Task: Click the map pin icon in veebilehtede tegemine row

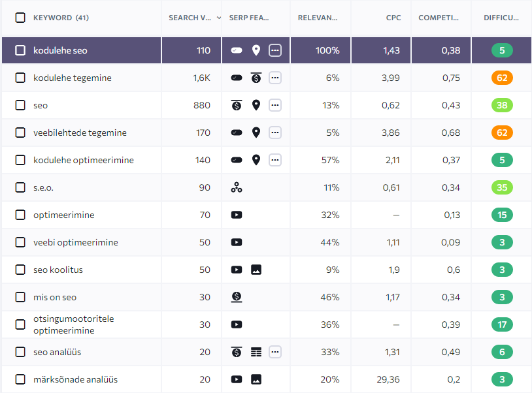Action: [256, 133]
